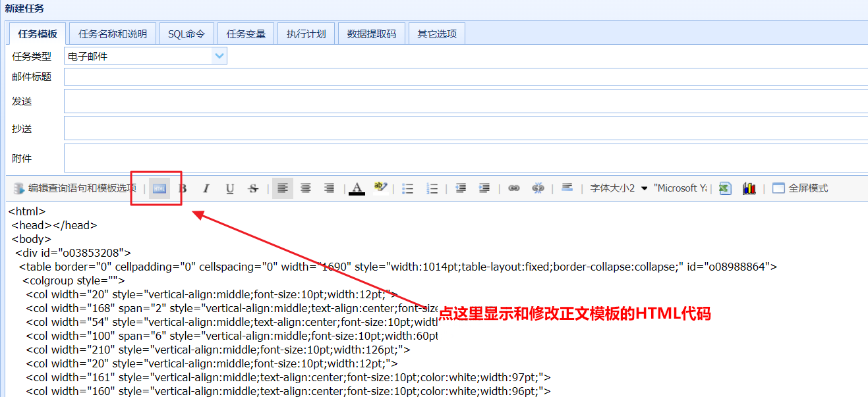Toggle strikethrough formatting
The image size is (868, 397).
[253, 188]
